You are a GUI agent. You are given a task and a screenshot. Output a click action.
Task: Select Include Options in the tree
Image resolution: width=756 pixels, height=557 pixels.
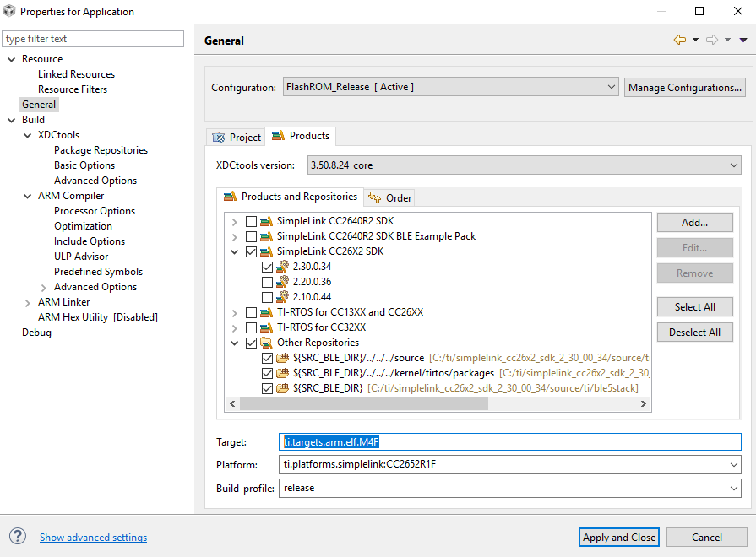90,241
